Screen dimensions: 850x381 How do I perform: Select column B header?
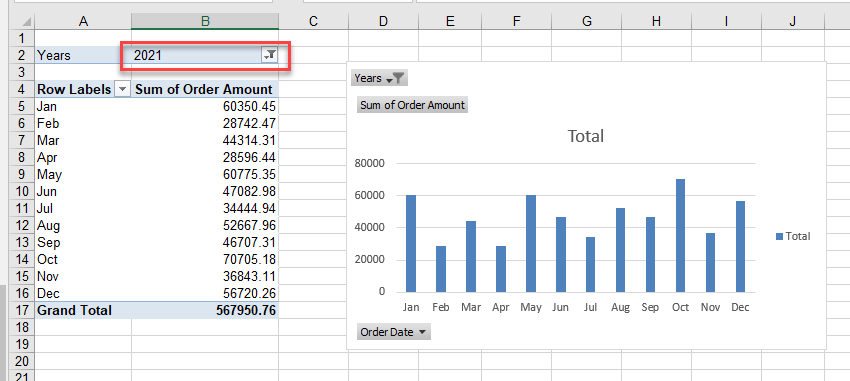tap(205, 21)
